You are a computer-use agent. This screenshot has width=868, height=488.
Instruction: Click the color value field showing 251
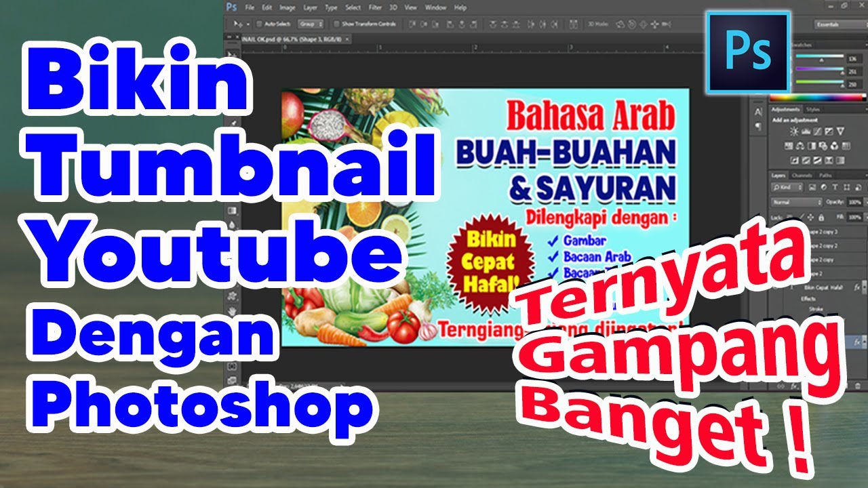tap(855, 71)
